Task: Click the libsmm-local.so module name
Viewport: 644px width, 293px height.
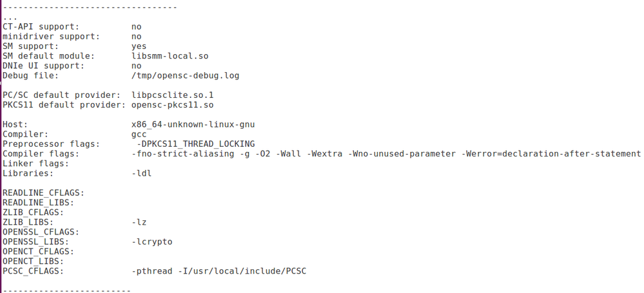Action: click(170, 56)
